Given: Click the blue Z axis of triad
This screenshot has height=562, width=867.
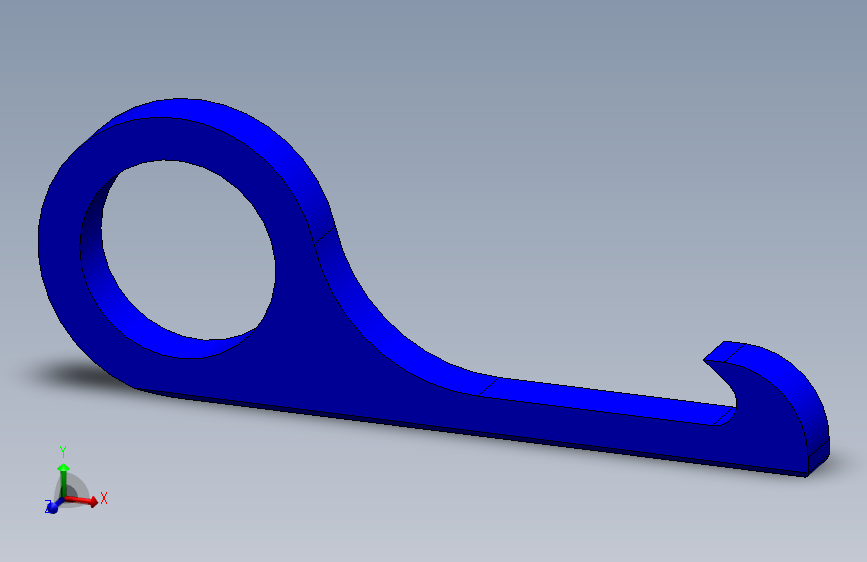Looking at the screenshot, I should pyautogui.click(x=53, y=506).
